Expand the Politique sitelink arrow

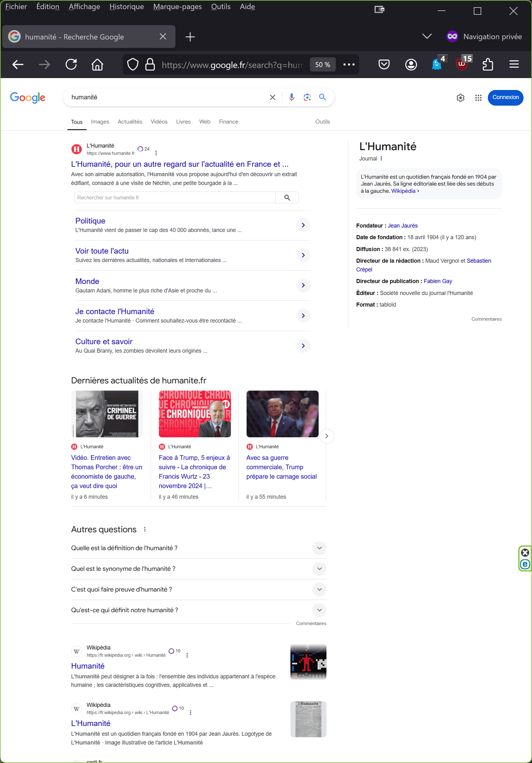pos(303,225)
